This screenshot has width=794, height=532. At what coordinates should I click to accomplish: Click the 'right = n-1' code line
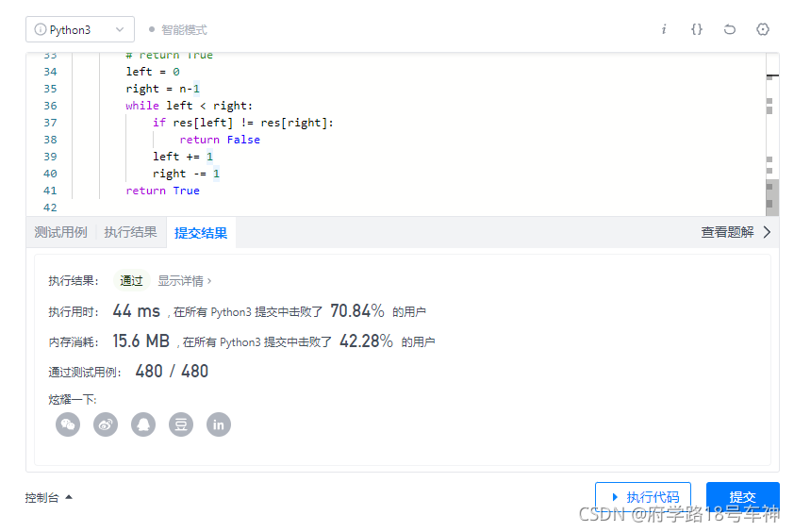[162, 89]
